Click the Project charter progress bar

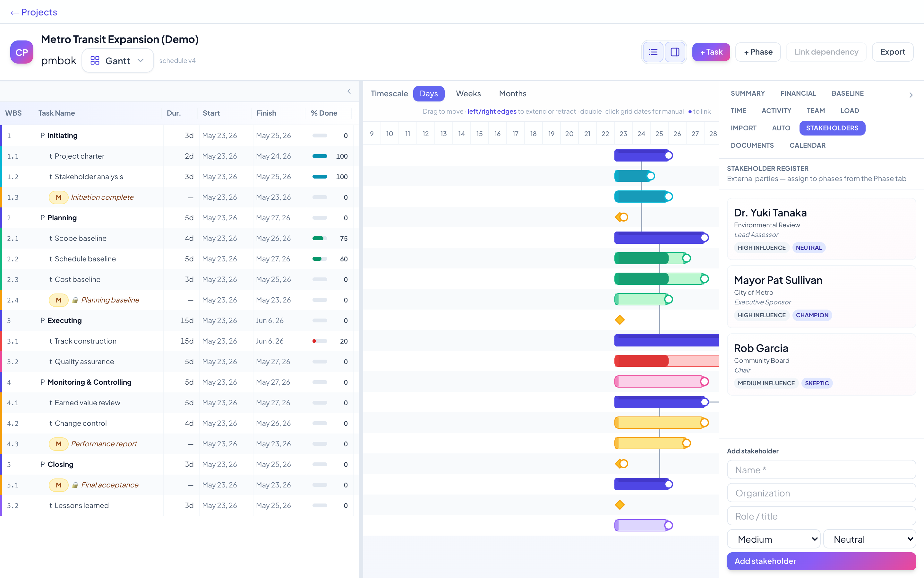(320, 156)
